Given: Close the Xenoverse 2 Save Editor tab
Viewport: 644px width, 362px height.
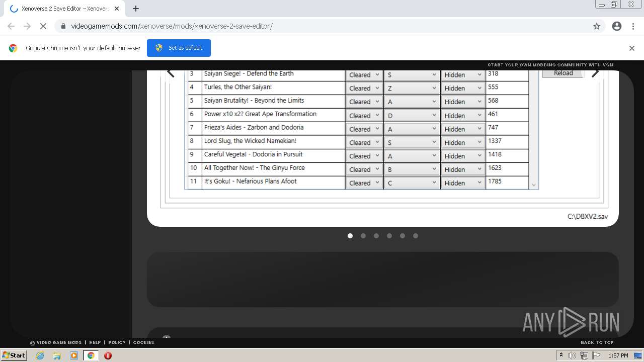Looking at the screenshot, I should click(x=117, y=9).
